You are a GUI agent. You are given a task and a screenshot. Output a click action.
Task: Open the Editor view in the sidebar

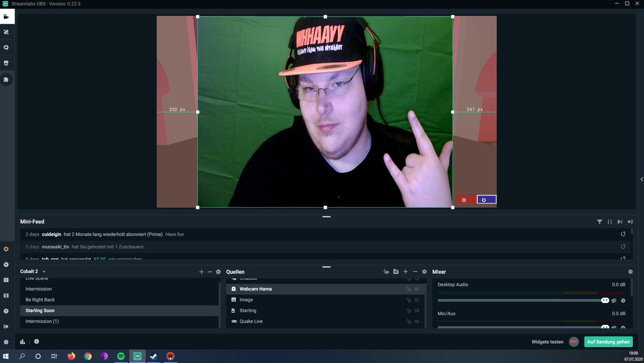click(6, 16)
